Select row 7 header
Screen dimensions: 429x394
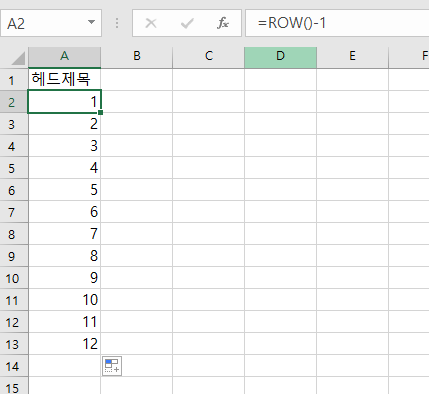[x=14, y=212]
